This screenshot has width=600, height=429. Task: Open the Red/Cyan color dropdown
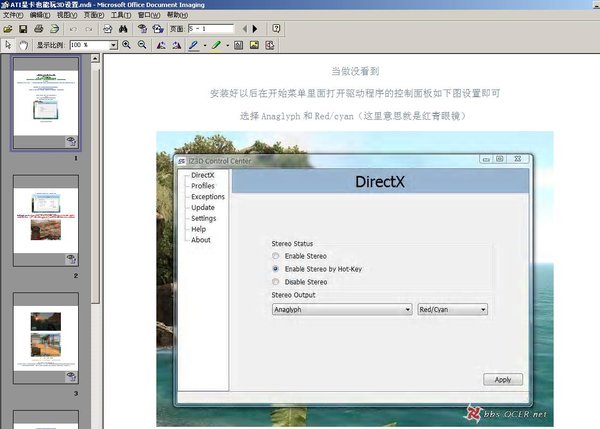(452, 309)
